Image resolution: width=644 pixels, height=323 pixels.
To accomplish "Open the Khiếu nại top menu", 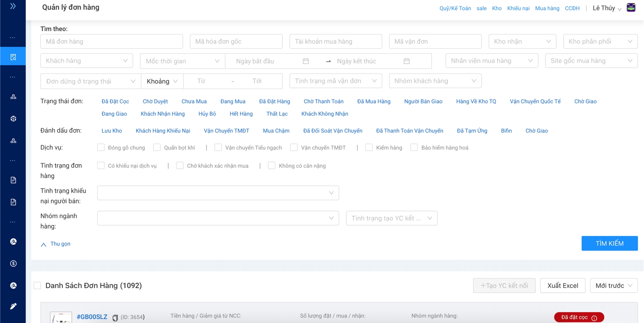I will pyautogui.click(x=518, y=8).
